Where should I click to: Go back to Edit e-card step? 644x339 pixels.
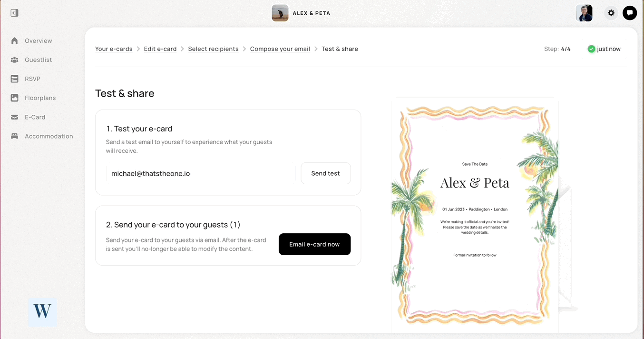[x=160, y=49]
